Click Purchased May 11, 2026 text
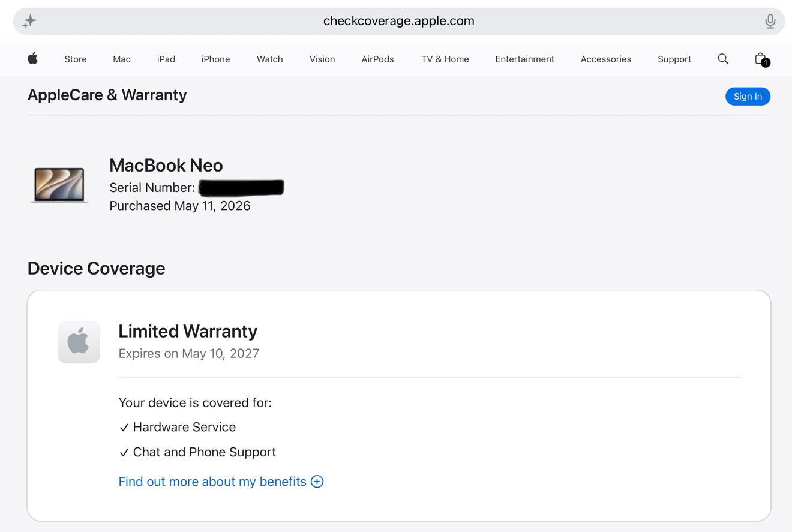The image size is (792, 532). 180,206
